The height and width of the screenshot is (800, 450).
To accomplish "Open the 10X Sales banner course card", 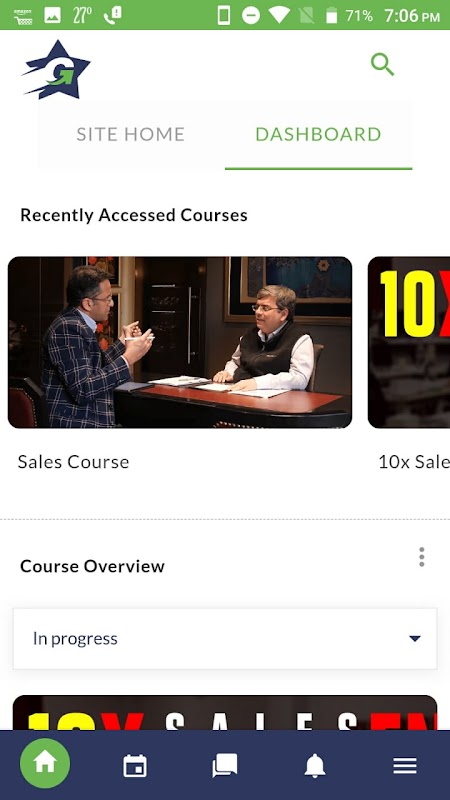I will tap(225, 712).
